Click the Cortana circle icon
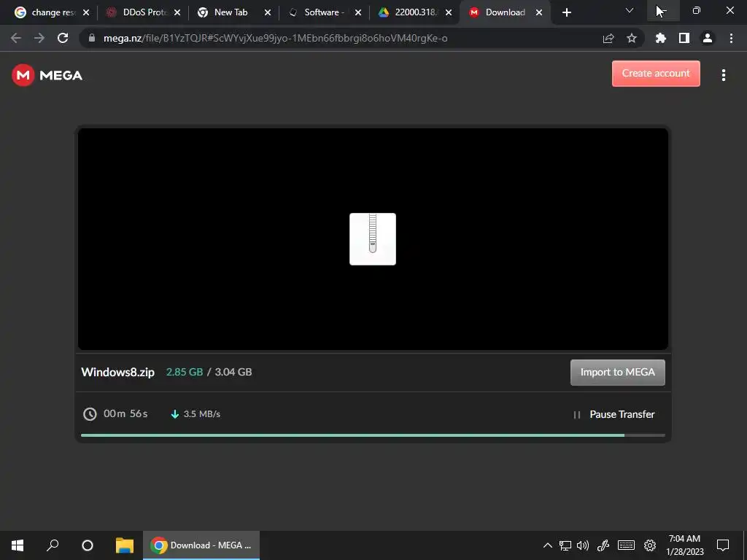Viewport: 747px width, 560px height. coord(88,545)
